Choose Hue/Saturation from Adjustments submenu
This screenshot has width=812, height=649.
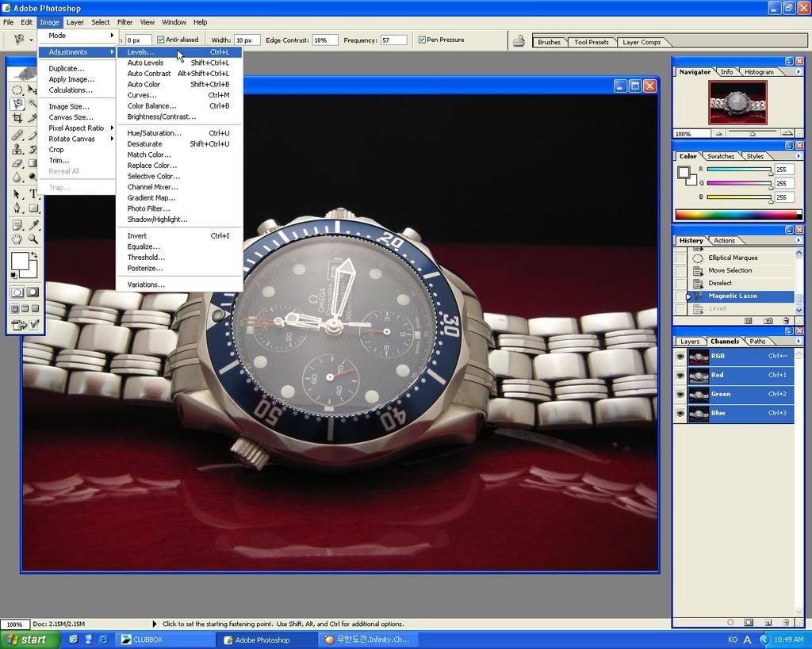[x=179, y=133]
